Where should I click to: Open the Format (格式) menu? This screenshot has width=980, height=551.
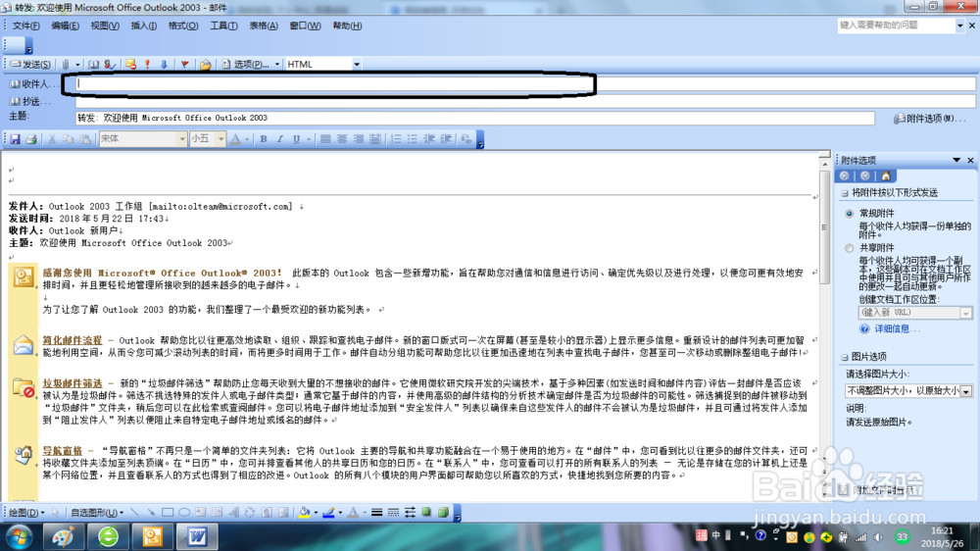coord(183,25)
